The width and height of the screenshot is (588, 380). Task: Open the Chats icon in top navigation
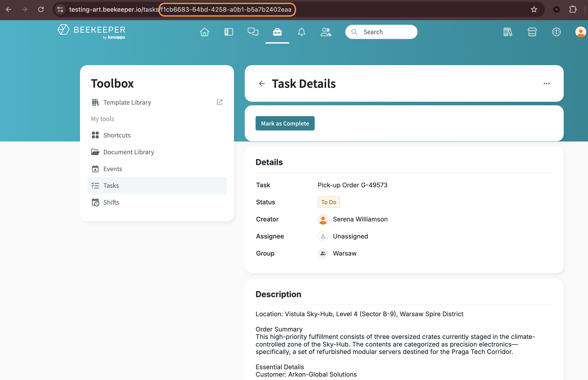point(253,32)
